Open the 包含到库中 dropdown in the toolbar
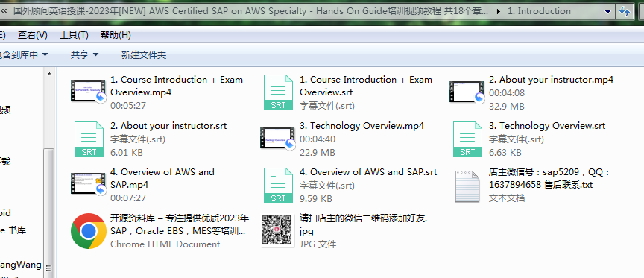The width and height of the screenshot is (644, 278). click(x=23, y=54)
